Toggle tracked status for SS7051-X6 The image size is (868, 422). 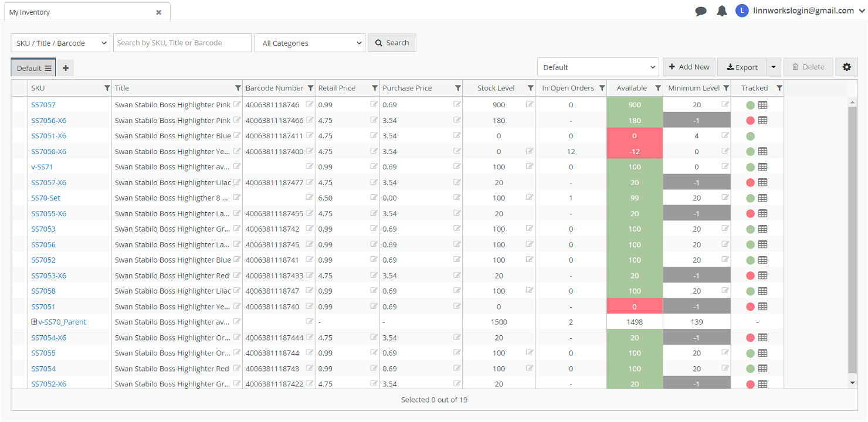click(x=750, y=136)
